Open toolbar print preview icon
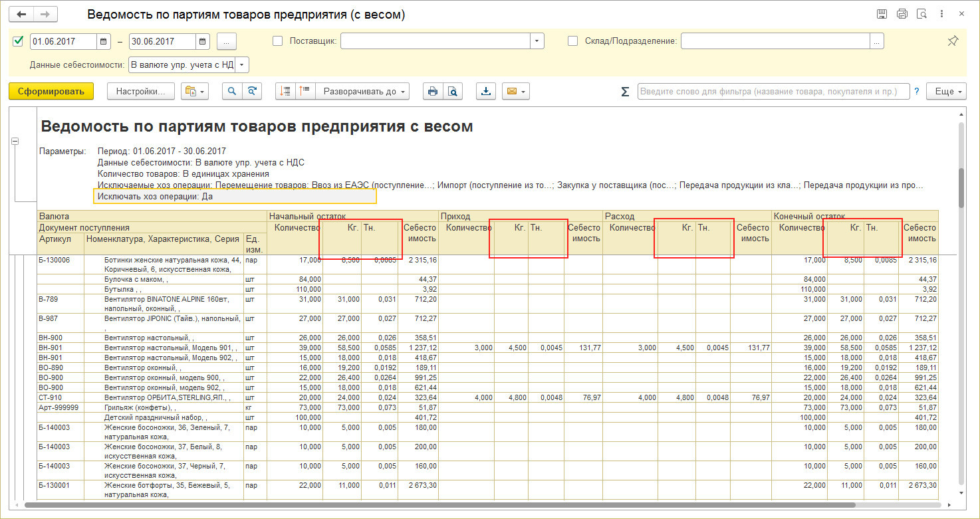This screenshot has width=980, height=519. point(452,92)
